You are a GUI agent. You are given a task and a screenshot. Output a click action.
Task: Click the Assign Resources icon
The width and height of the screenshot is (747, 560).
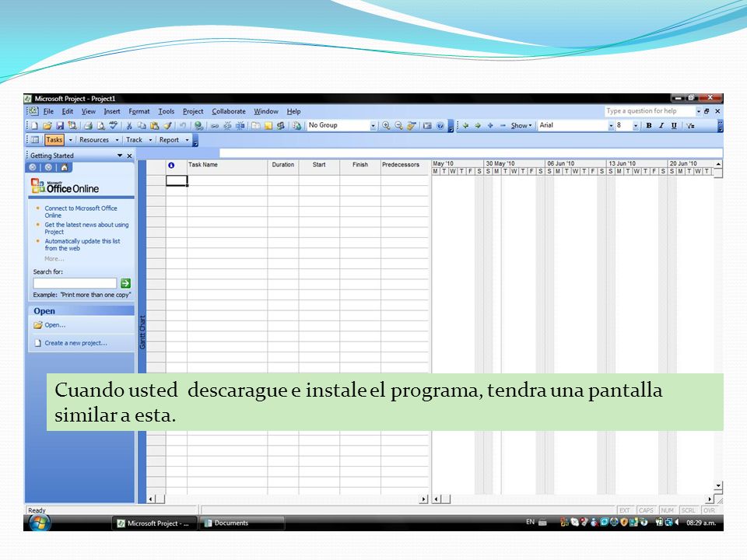tap(281, 126)
